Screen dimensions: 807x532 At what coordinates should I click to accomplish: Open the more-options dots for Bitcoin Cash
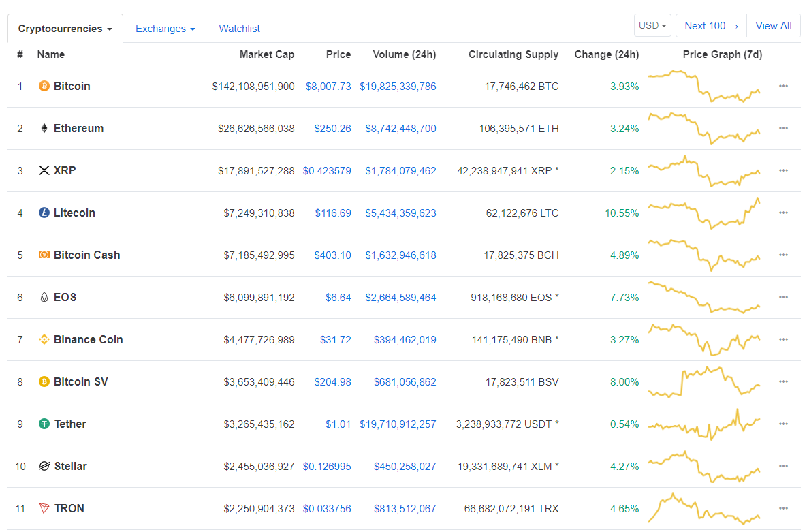(x=783, y=255)
